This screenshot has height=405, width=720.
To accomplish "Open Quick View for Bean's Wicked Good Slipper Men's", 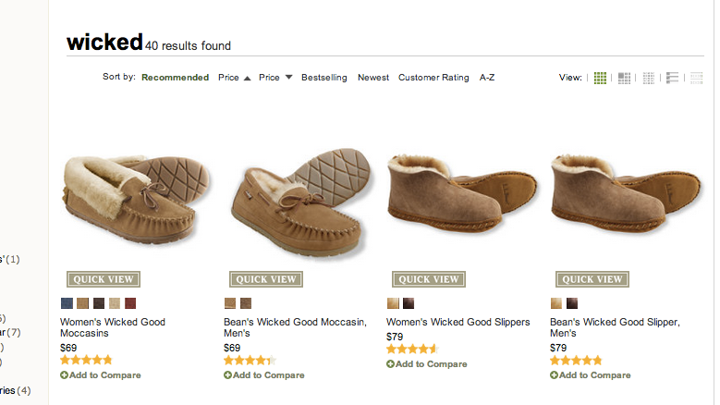I will pos(592,279).
